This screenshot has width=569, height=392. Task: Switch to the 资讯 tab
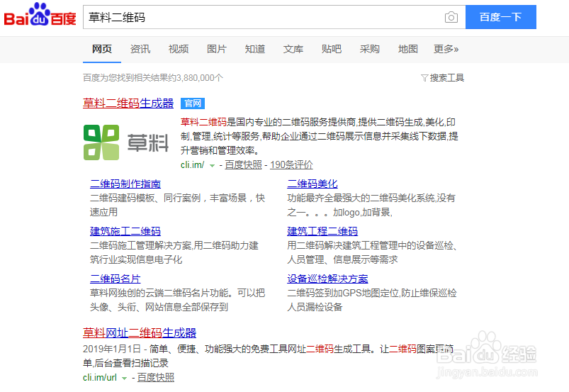[140, 49]
